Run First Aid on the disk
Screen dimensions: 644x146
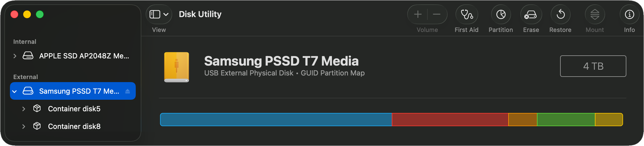(x=467, y=15)
